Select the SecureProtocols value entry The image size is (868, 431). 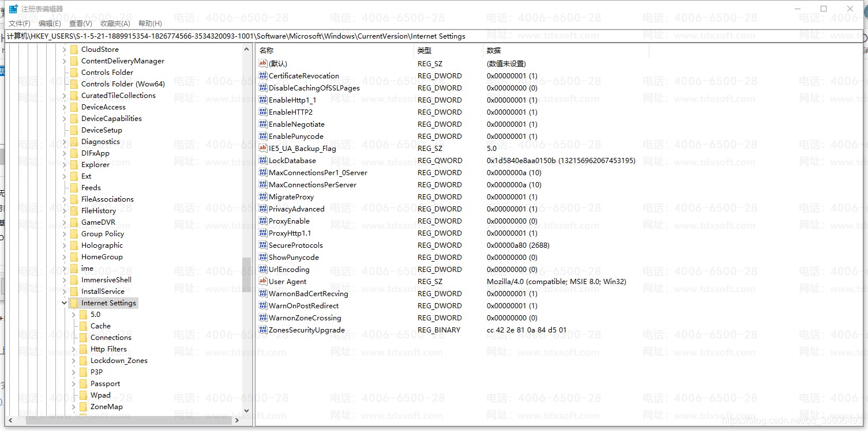[295, 245]
